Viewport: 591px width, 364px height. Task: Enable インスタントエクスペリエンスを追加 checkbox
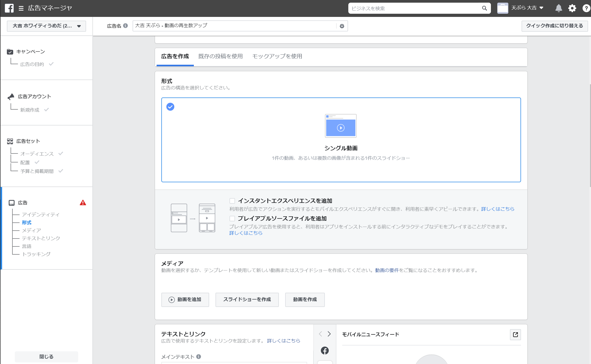pos(232,201)
